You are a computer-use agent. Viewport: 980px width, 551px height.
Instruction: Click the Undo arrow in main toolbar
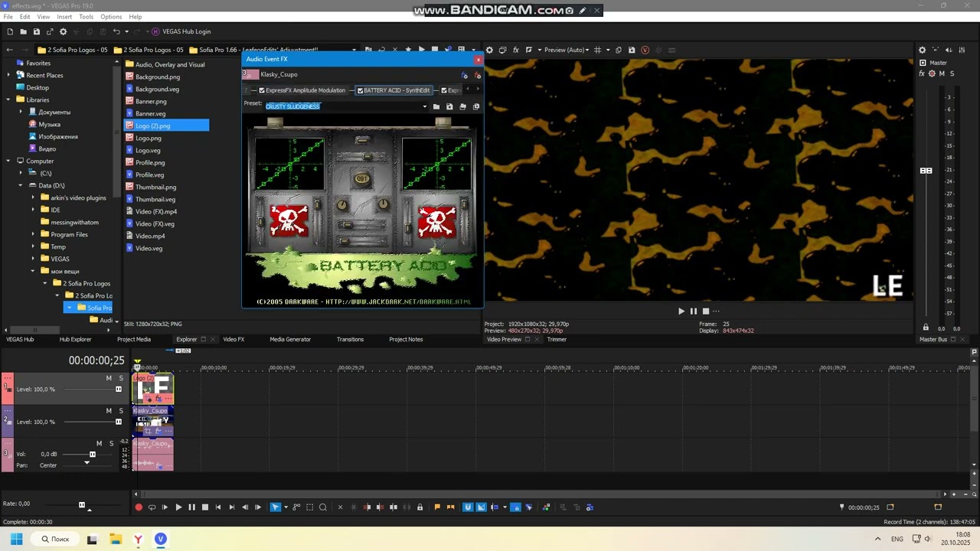click(116, 31)
